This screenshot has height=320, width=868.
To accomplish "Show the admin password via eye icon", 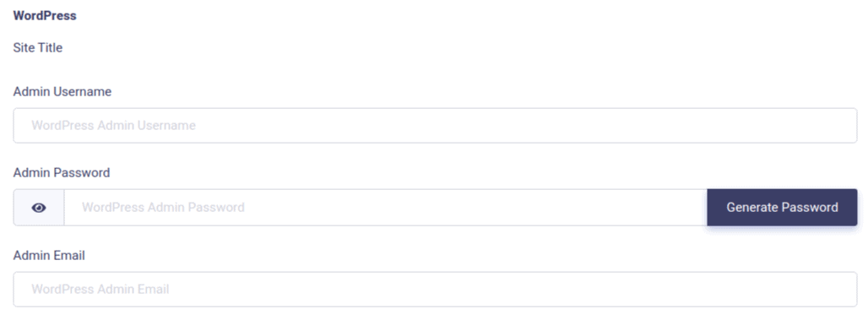I will pos(39,208).
